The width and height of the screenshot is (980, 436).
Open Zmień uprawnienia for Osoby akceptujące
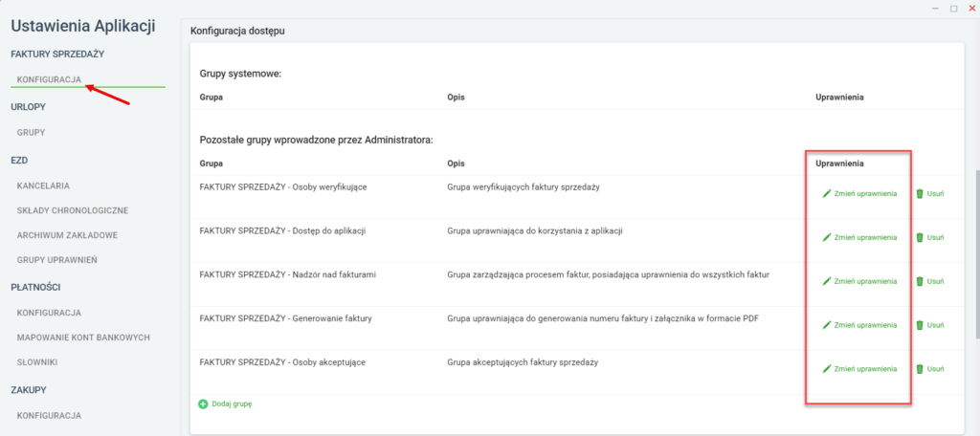(860, 368)
